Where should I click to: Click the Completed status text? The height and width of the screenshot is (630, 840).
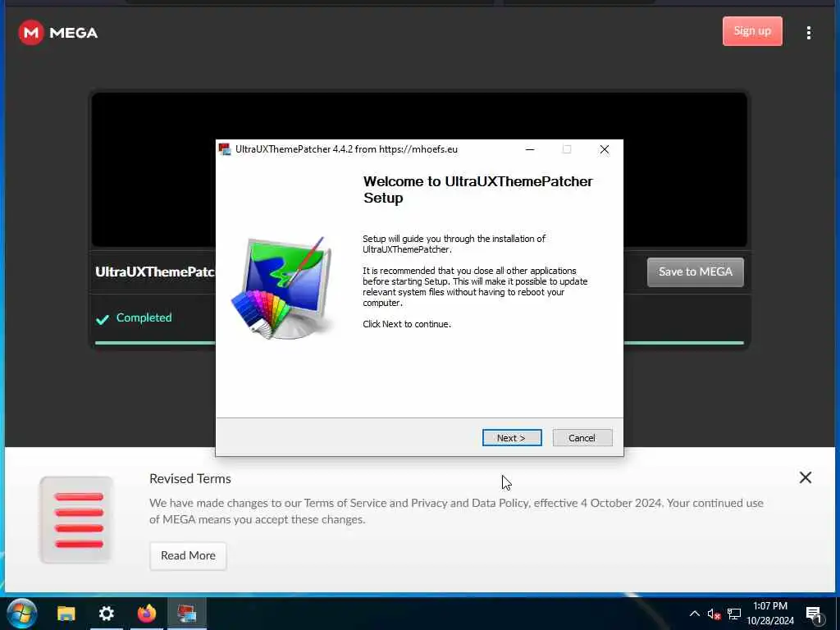tap(144, 317)
